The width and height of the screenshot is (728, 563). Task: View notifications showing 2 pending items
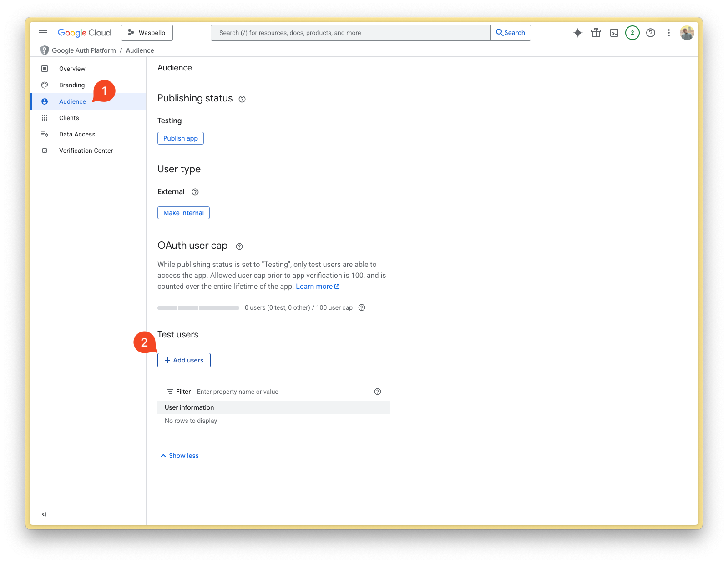632,32
